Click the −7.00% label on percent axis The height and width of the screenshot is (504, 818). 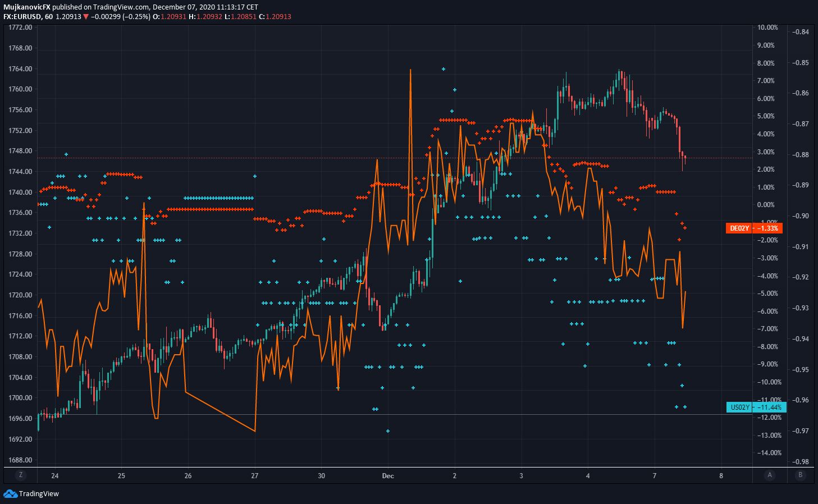point(767,329)
